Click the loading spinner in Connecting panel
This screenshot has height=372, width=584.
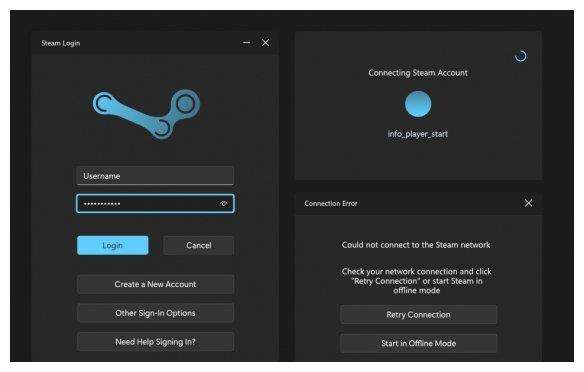(521, 56)
